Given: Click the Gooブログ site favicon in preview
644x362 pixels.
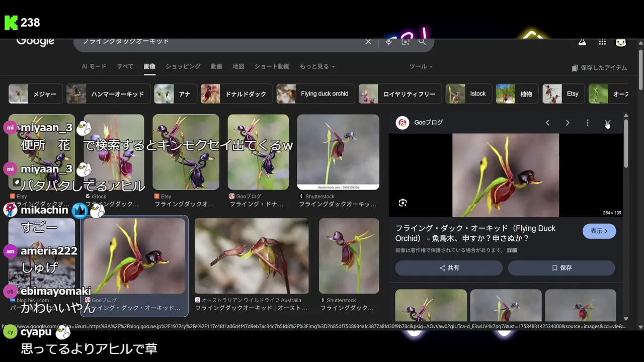Looking at the screenshot, I should (x=403, y=123).
